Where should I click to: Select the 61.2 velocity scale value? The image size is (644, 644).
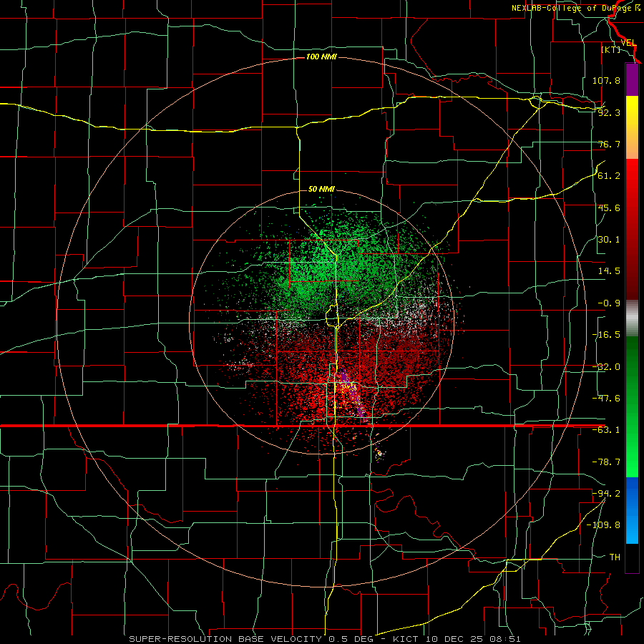(609, 176)
